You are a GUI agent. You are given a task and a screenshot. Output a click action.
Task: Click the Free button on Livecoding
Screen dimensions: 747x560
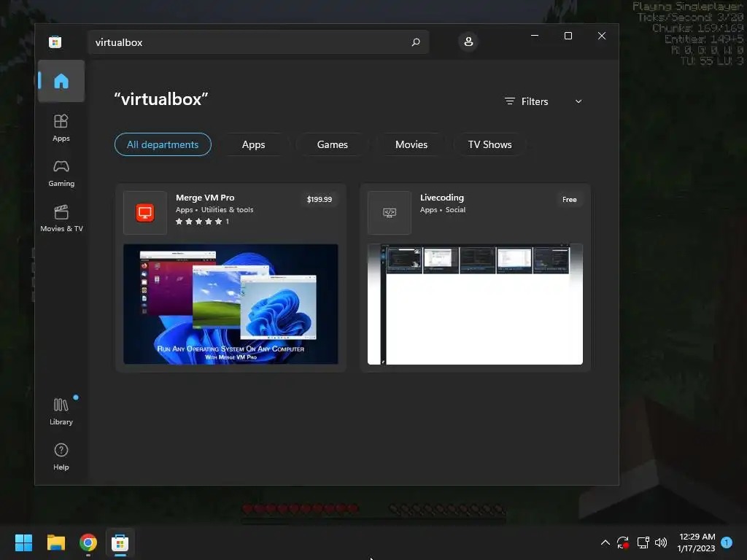(x=569, y=199)
